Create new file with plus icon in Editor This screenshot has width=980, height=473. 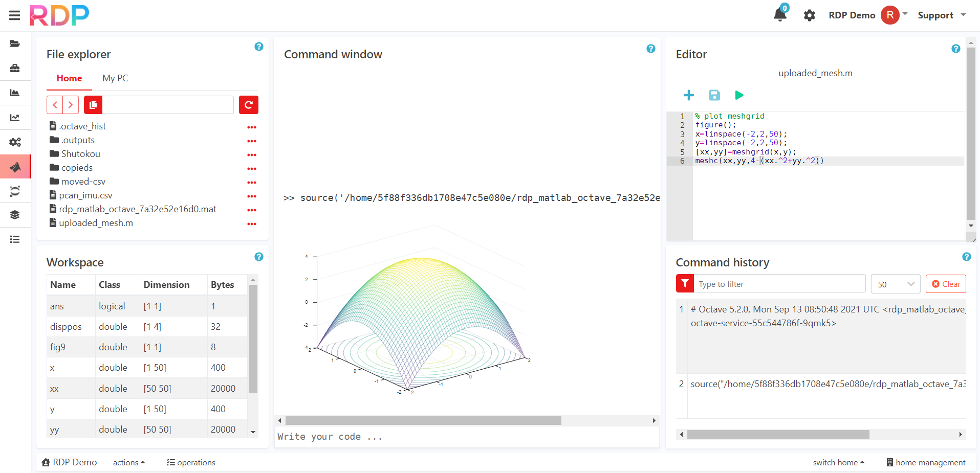[689, 95]
